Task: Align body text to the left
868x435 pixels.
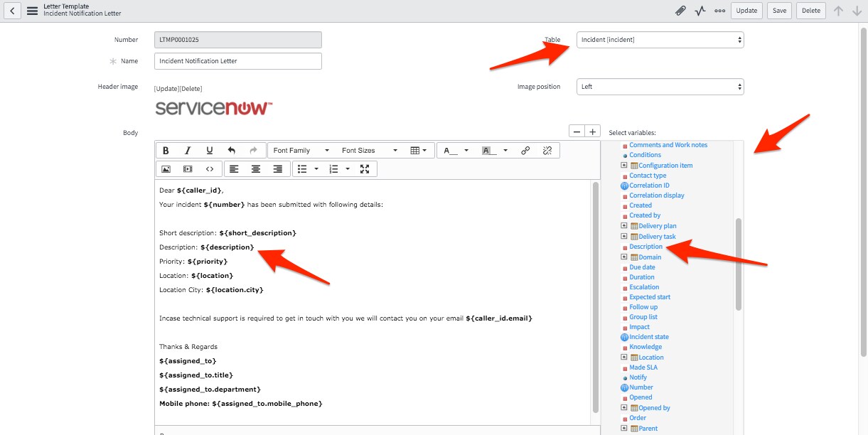Action: (x=234, y=169)
